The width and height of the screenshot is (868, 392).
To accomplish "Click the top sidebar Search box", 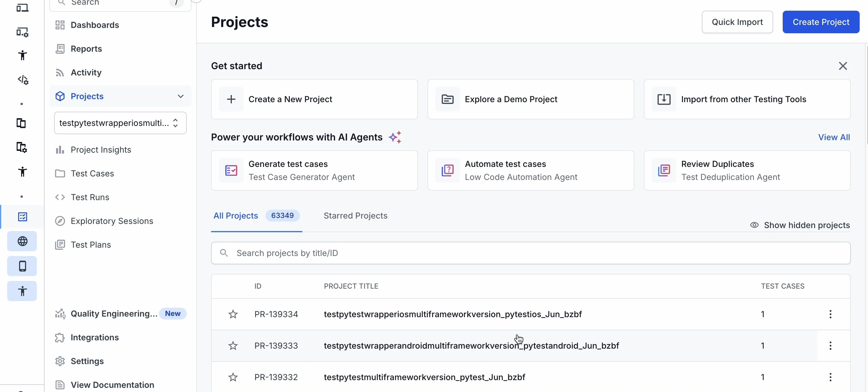I will tap(120, 3).
